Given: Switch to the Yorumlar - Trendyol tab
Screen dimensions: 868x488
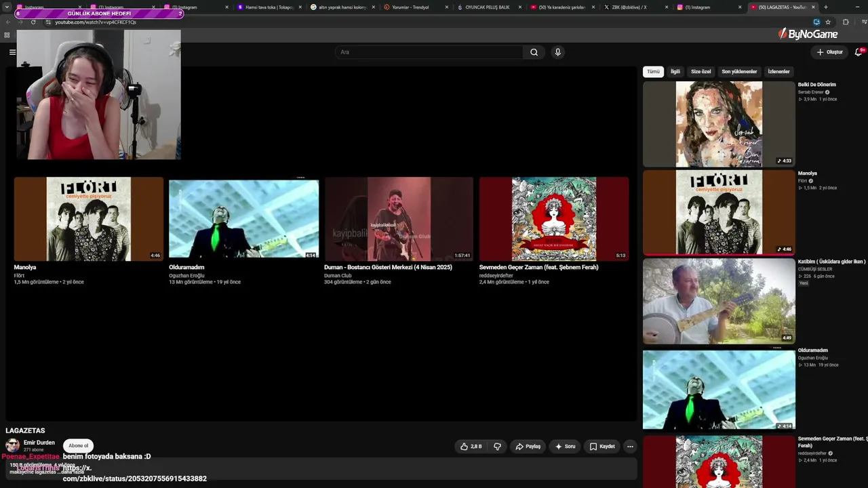Looking at the screenshot, I should tap(415, 7).
